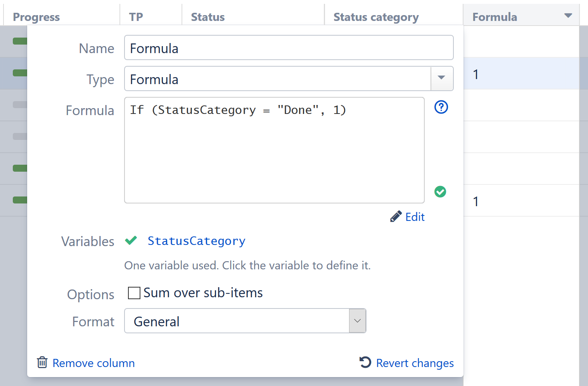Click the pencil icon next to Edit
This screenshot has height=386, width=588.
[x=396, y=216]
